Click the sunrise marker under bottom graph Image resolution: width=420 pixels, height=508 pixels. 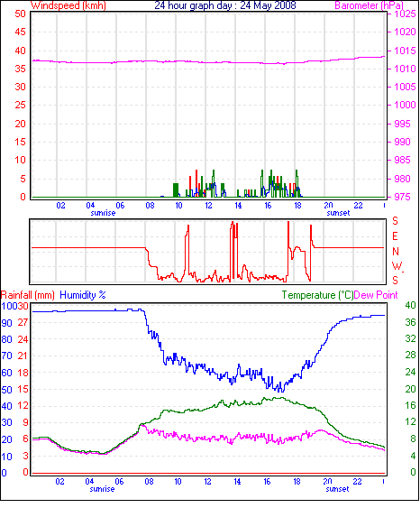coord(102,489)
